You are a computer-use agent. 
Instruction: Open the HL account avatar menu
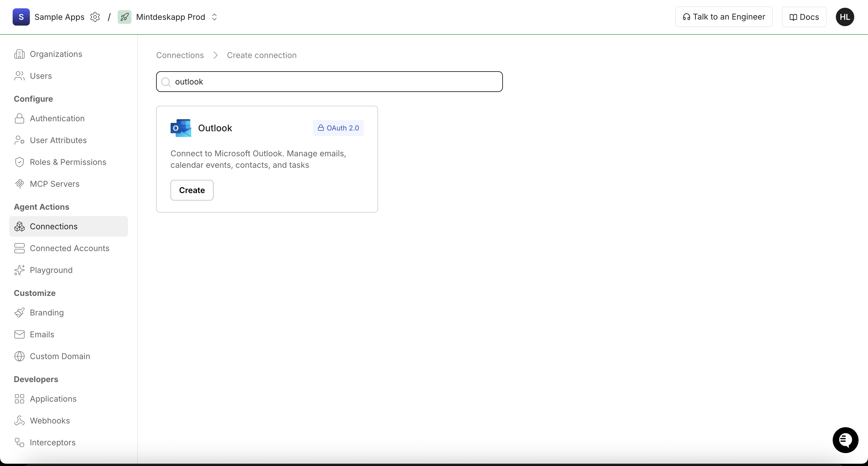(x=845, y=17)
